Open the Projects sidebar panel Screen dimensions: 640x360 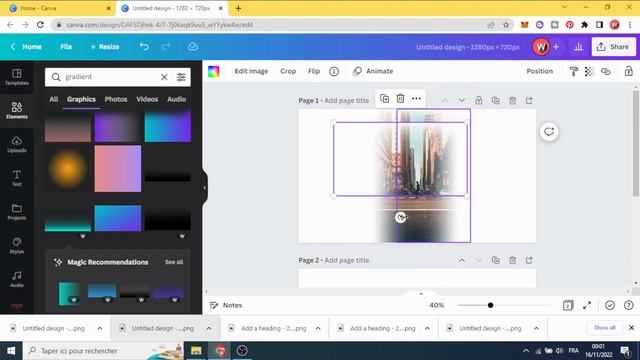[17, 212]
